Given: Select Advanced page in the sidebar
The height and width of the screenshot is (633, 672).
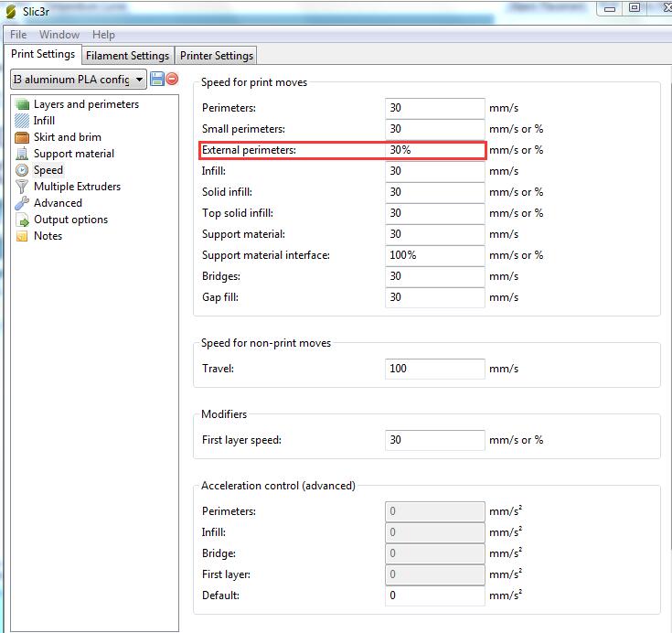Looking at the screenshot, I should [x=58, y=203].
